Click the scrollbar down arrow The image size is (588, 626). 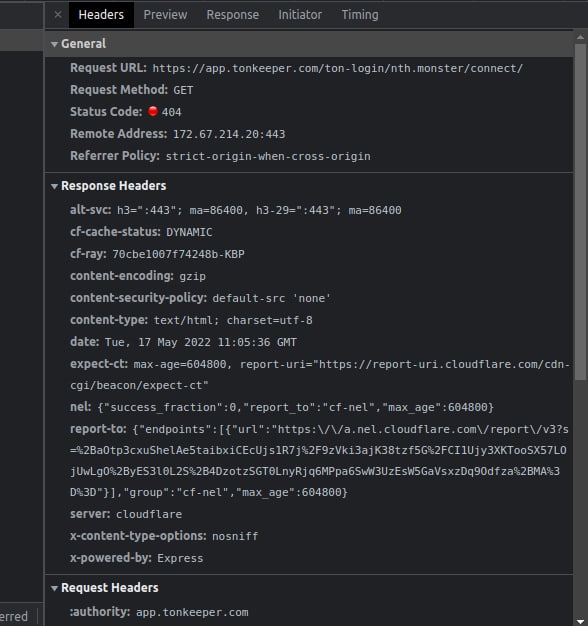tap(580, 622)
